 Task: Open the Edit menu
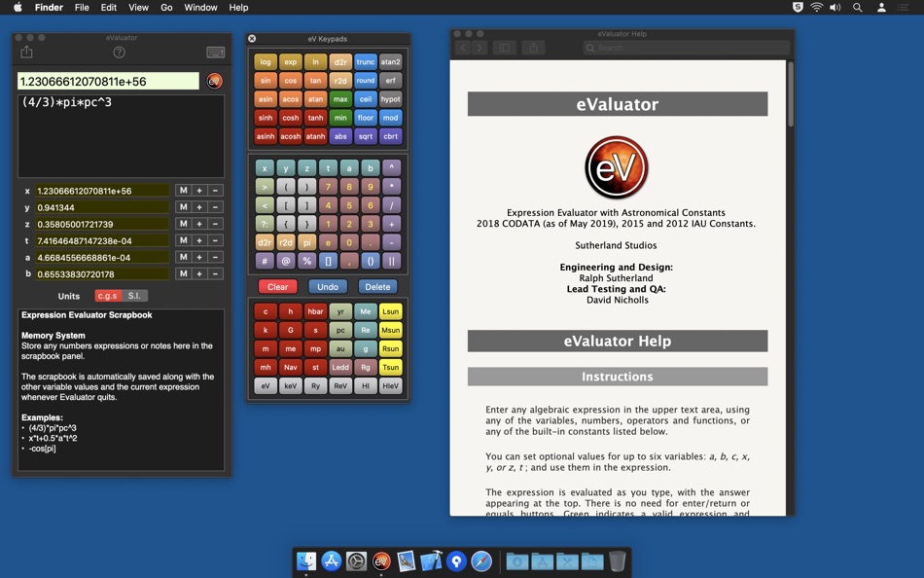pos(108,7)
